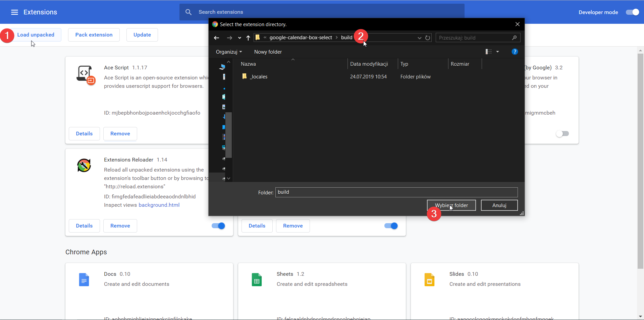Image resolution: width=644 pixels, height=320 pixels.
Task: Click the _locales folder icon
Action: click(245, 76)
